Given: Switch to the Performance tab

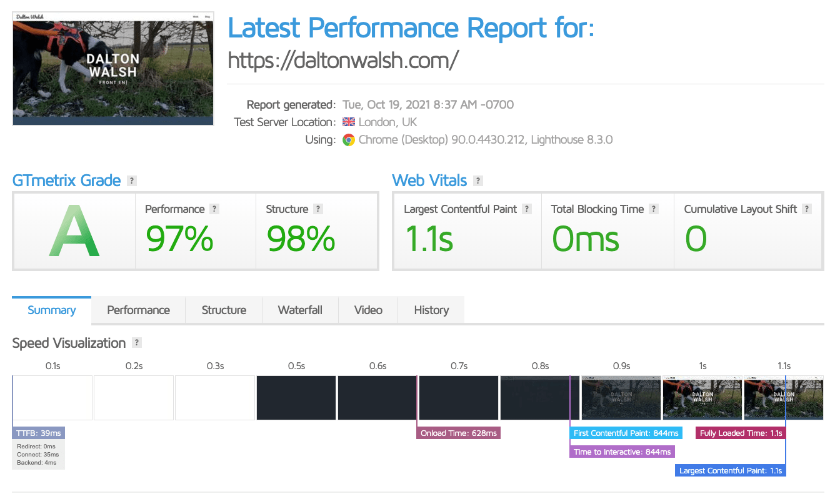Looking at the screenshot, I should click(x=138, y=310).
